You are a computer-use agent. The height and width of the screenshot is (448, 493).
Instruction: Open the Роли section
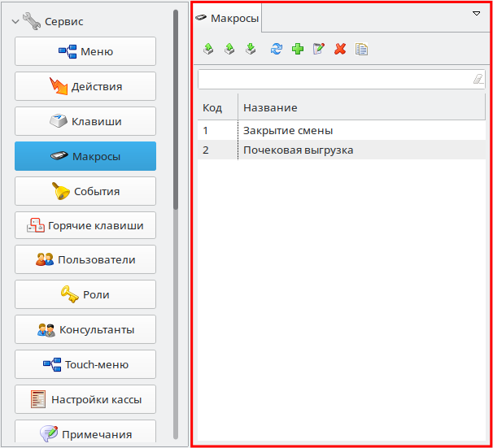click(85, 294)
